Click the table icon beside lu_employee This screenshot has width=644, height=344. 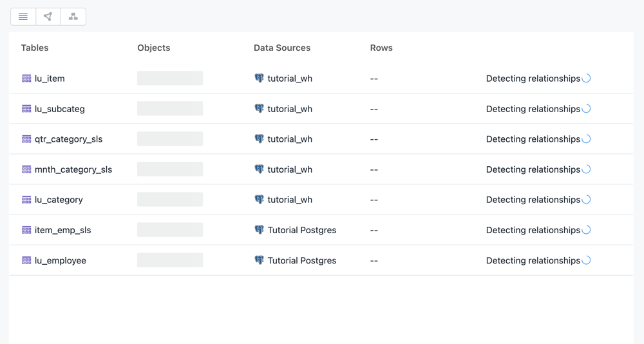coord(26,260)
